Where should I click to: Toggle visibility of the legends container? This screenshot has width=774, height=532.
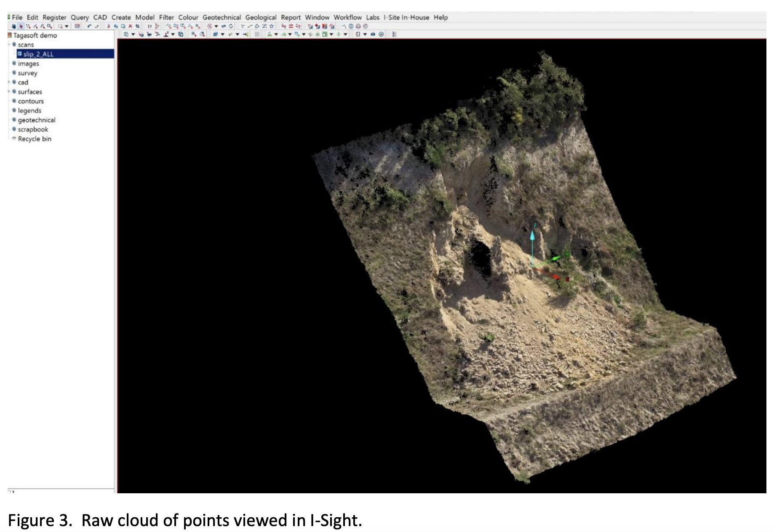(x=14, y=110)
